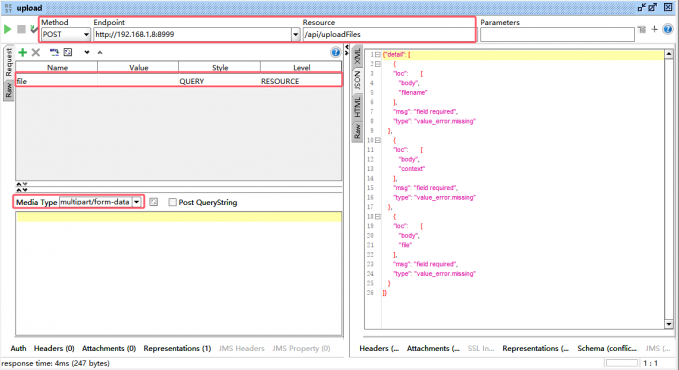Image resolution: width=679 pixels, height=370 pixels.
Task: Open the Headers (0) request tab
Action: point(54,348)
